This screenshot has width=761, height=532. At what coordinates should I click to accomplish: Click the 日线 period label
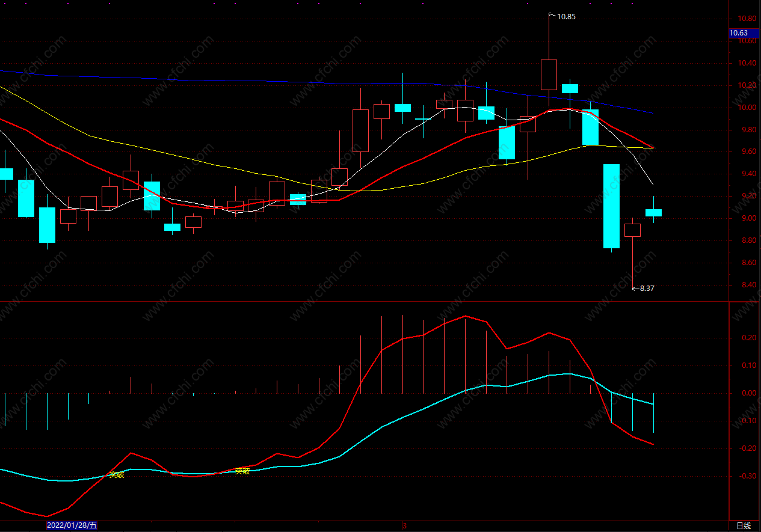[744, 526]
